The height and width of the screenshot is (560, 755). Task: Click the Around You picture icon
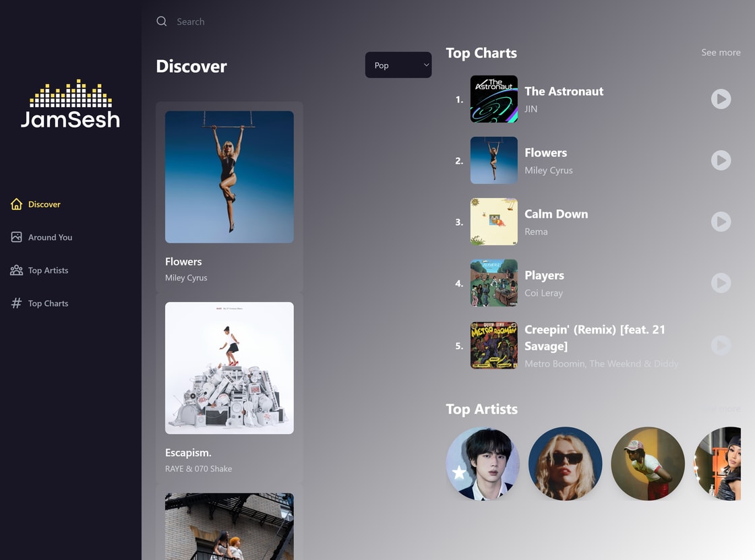[16, 237]
